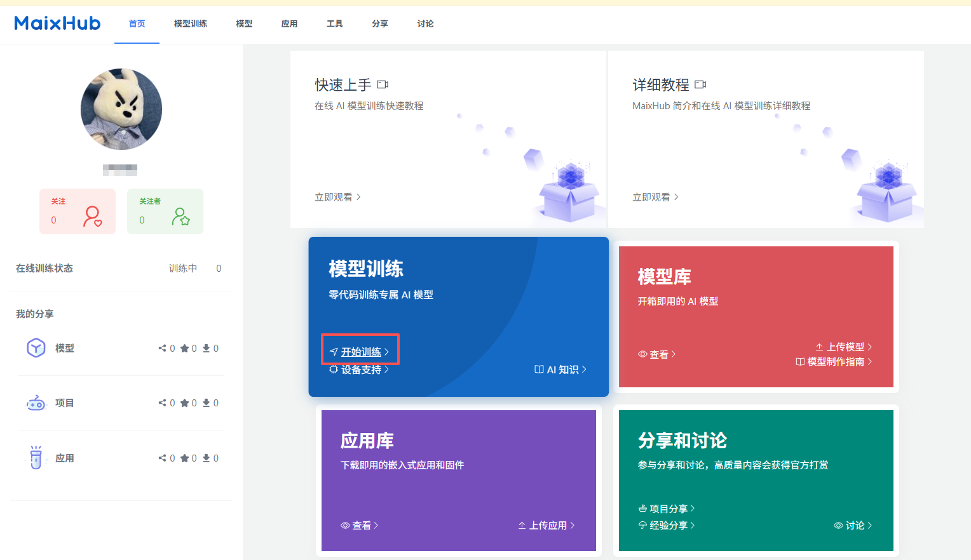Screen dimensions: 971x560
Task: Switch to the 讨论 navigation tab
Action: (x=425, y=23)
